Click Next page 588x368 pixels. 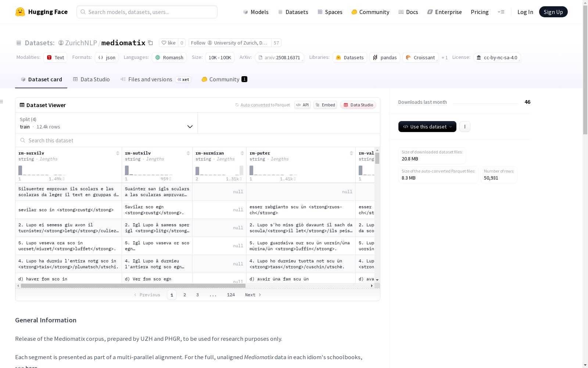[x=253, y=295]
